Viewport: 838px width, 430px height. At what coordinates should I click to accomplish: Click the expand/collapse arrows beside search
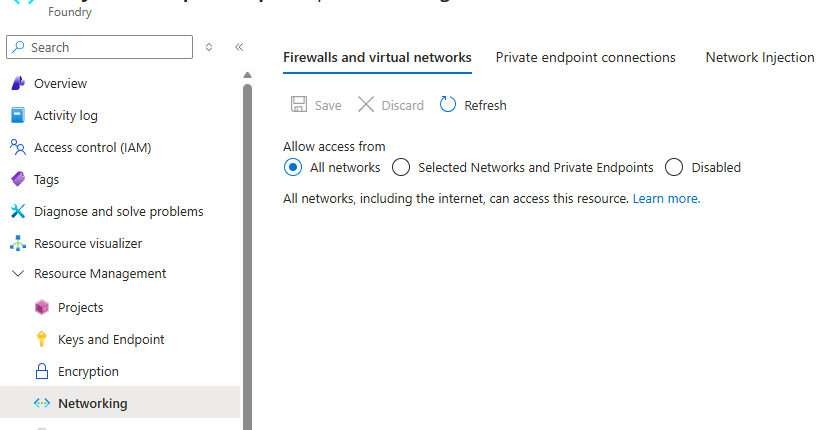coord(209,47)
